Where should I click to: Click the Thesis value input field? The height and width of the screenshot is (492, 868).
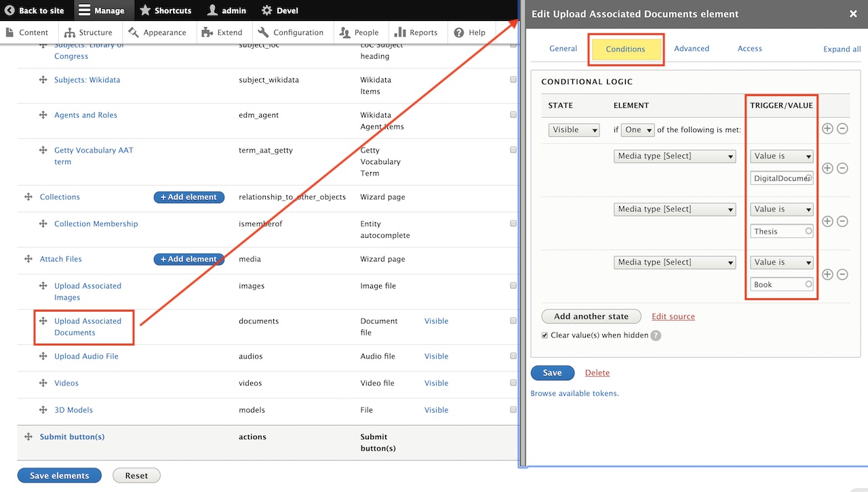(x=778, y=231)
